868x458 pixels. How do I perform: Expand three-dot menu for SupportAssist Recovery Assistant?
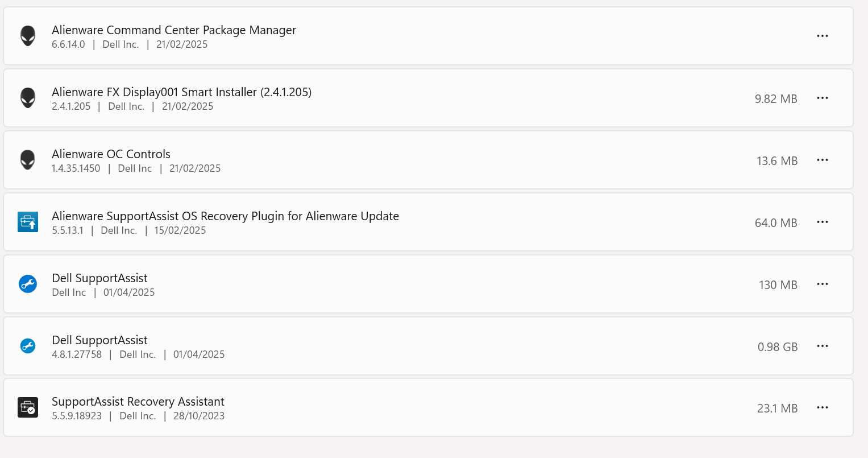point(822,407)
